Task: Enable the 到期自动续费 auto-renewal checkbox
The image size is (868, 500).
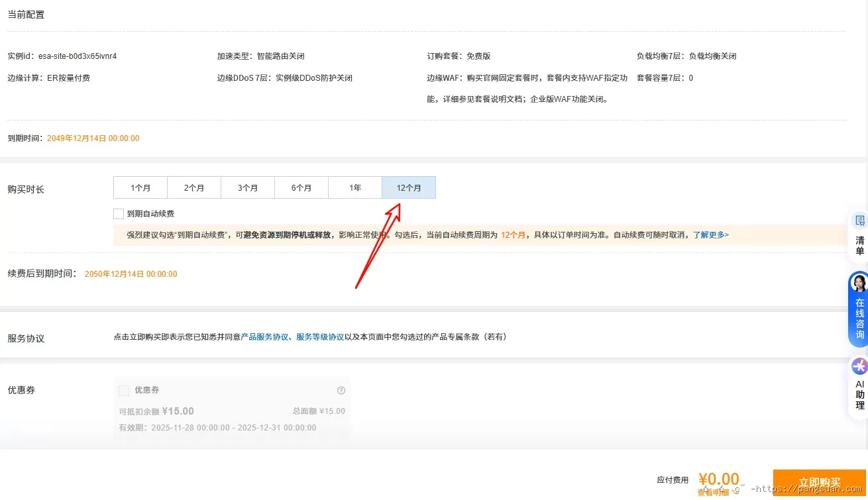Action: pos(119,213)
